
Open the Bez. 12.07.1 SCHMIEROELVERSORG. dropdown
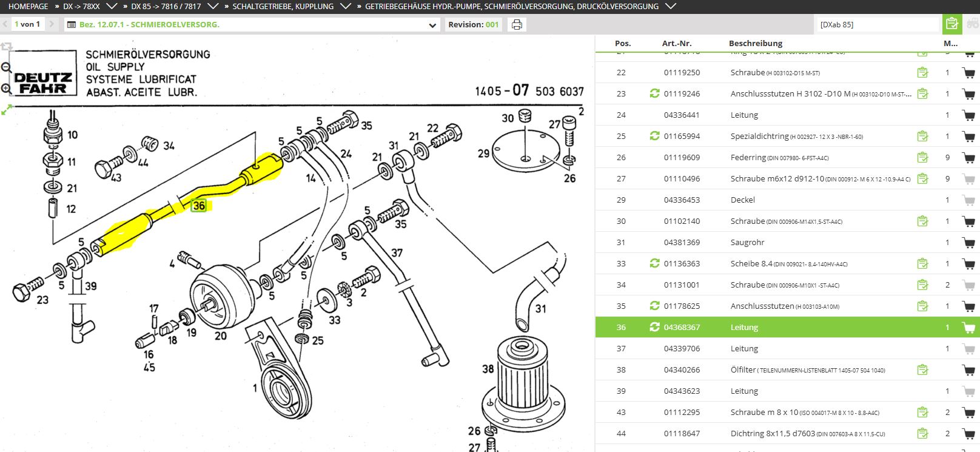click(x=432, y=25)
